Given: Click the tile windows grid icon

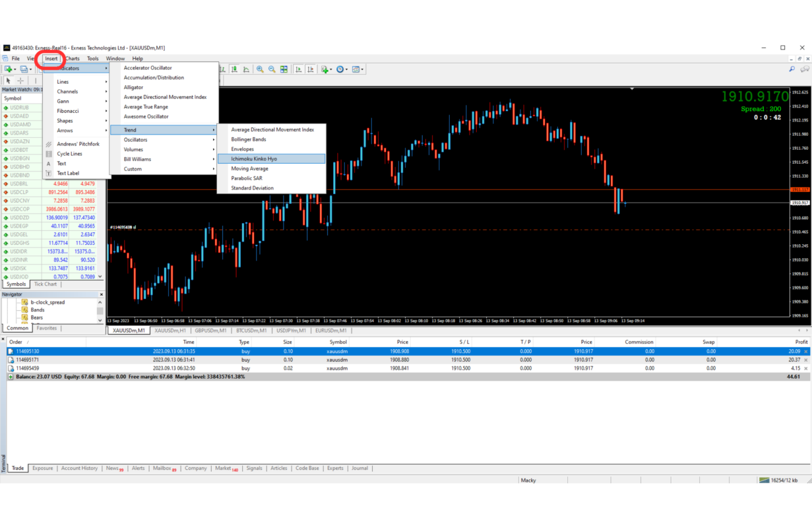Looking at the screenshot, I should 284,69.
